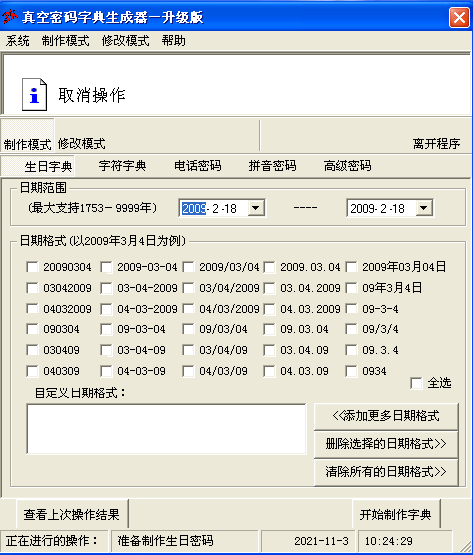Check the 0934 date format
This screenshot has height=555, width=473.
(x=351, y=371)
